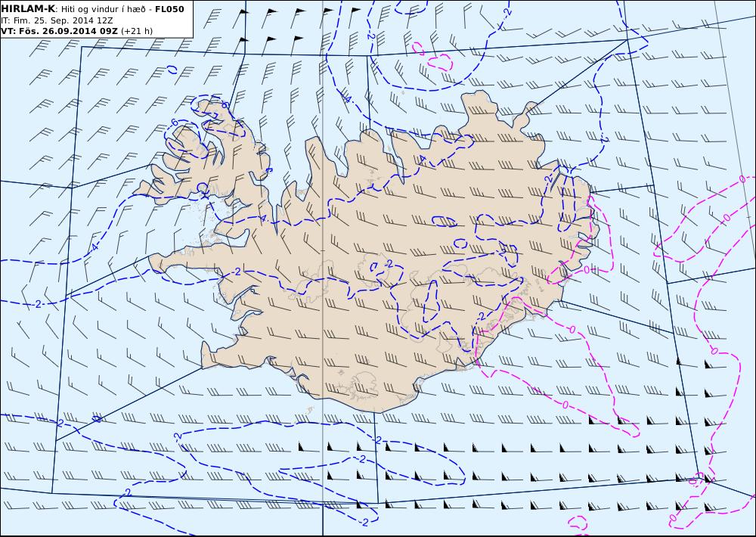Click the text "VT: Fös. 26.09.2014 09Z (+21 h)"
756x537 pixels.
[76, 31]
